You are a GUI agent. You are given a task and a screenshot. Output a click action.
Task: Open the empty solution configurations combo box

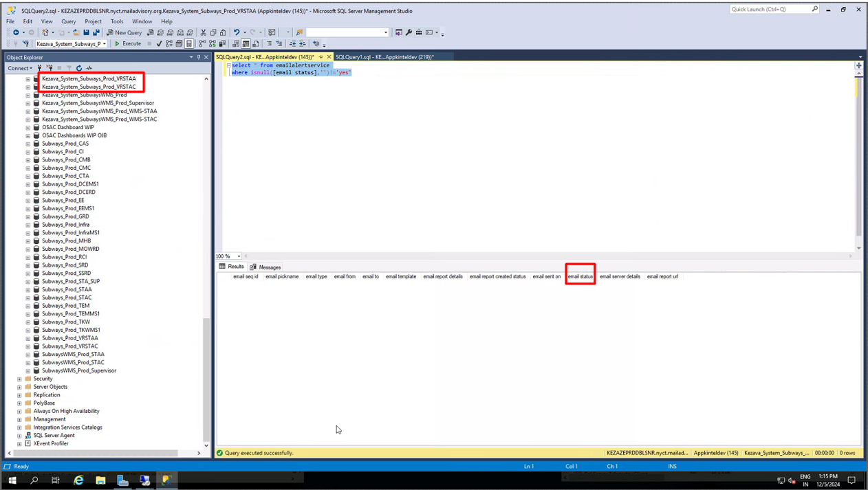pos(347,32)
